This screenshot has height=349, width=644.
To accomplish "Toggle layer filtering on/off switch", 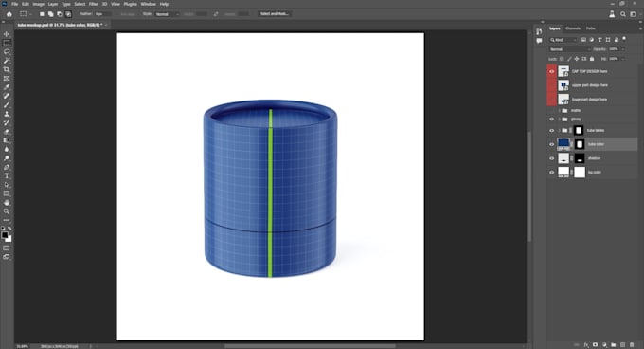I will point(624,39).
